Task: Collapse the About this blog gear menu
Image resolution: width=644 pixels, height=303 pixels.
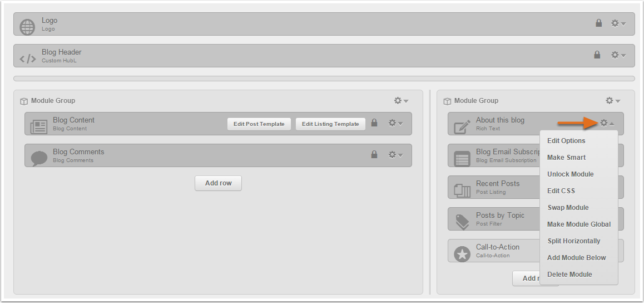Action: 607,123
